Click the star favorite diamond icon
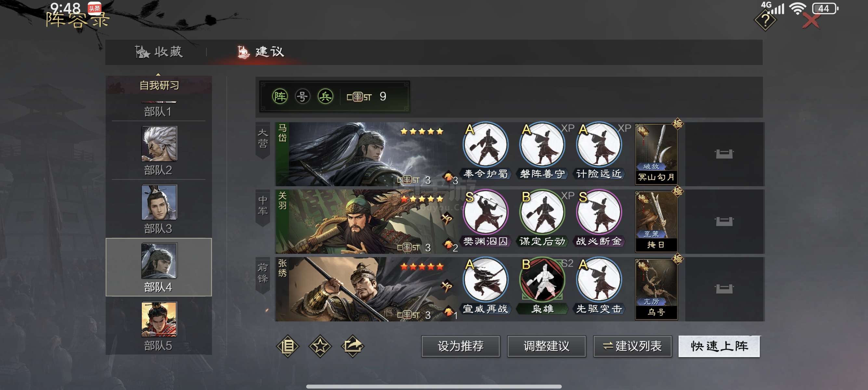Screen dimensions: 868x390 pos(320,346)
